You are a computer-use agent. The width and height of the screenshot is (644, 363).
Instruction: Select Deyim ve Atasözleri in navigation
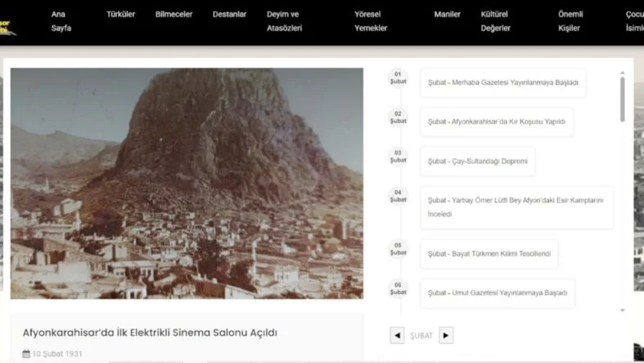click(x=284, y=21)
